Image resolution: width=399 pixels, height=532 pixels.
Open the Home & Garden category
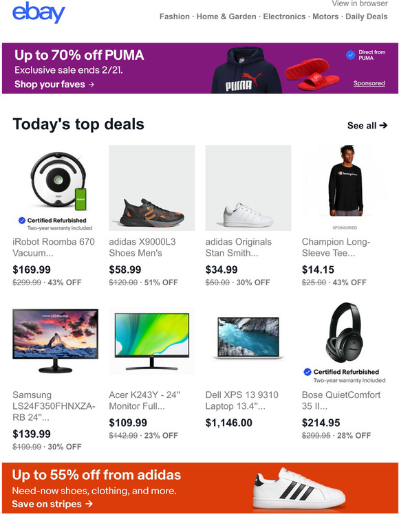pyautogui.click(x=226, y=16)
